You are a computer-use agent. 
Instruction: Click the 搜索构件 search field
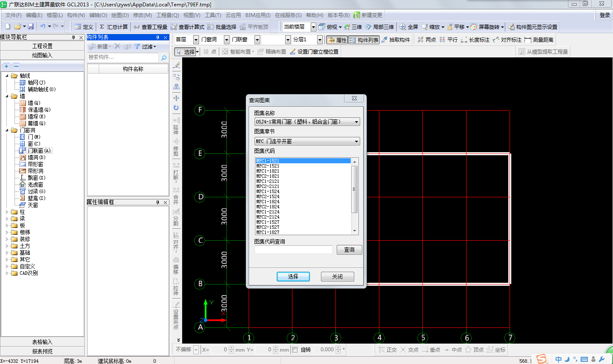[123, 57]
